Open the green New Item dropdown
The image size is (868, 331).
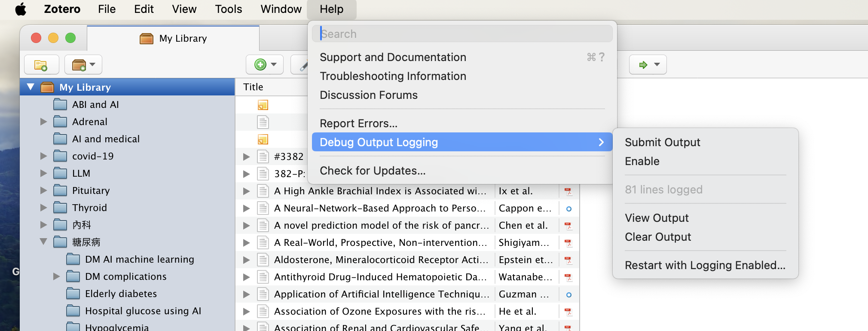265,64
